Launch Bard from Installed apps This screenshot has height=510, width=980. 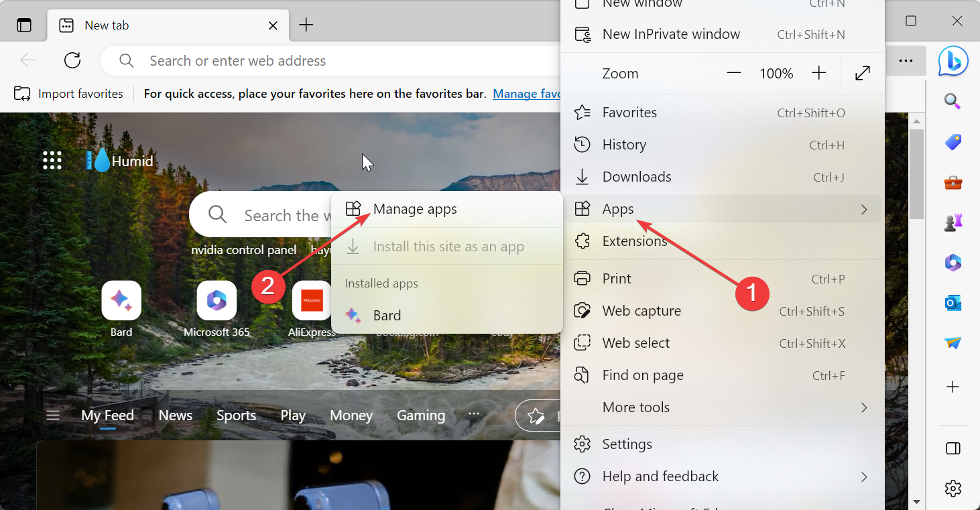(x=447, y=315)
